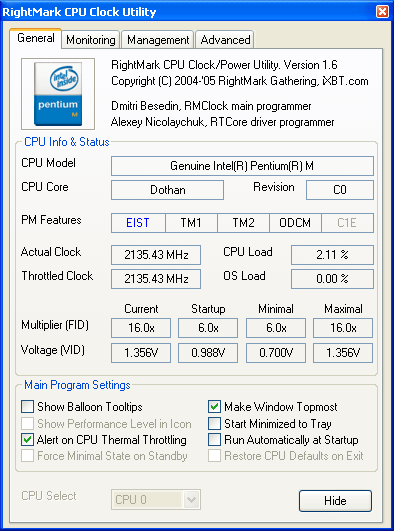
Task: Click the CPU Model field Genuine Intel(R) Pentium(R) M
Action: click(x=242, y=166)
